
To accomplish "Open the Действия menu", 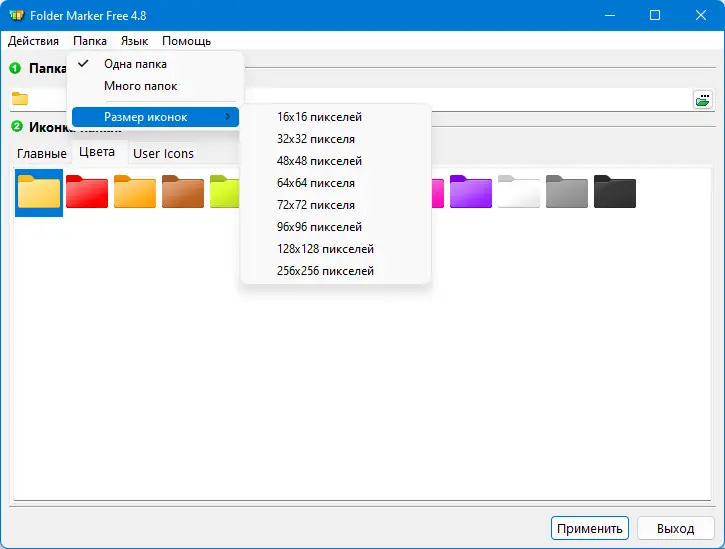I will (x=33, y=41).
